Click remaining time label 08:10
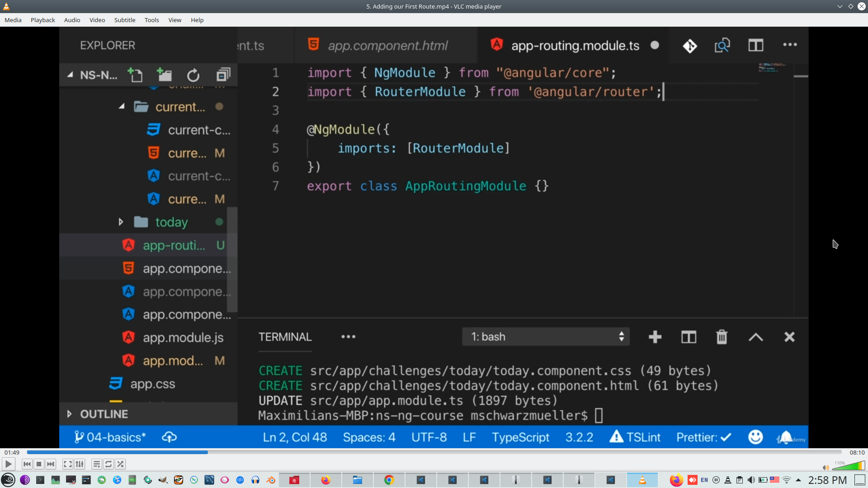The height and width of the screenshot is (488, 868). tap(857, 452)
